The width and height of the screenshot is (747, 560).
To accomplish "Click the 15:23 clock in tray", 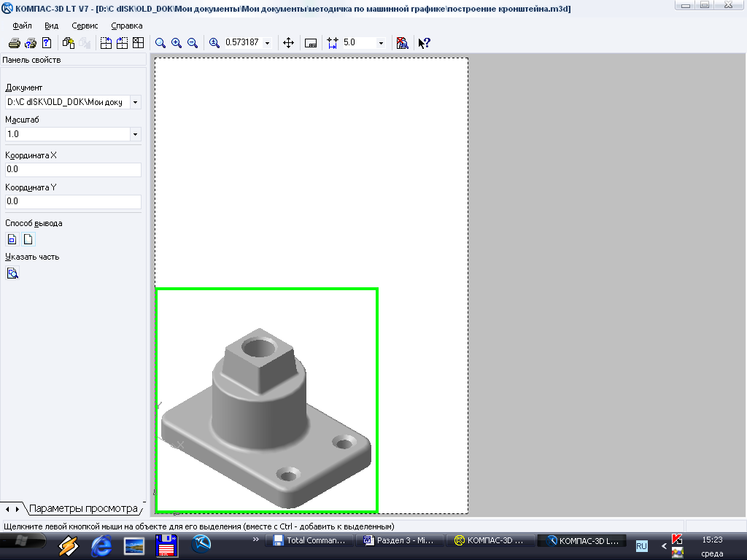I will coord(712,540).
